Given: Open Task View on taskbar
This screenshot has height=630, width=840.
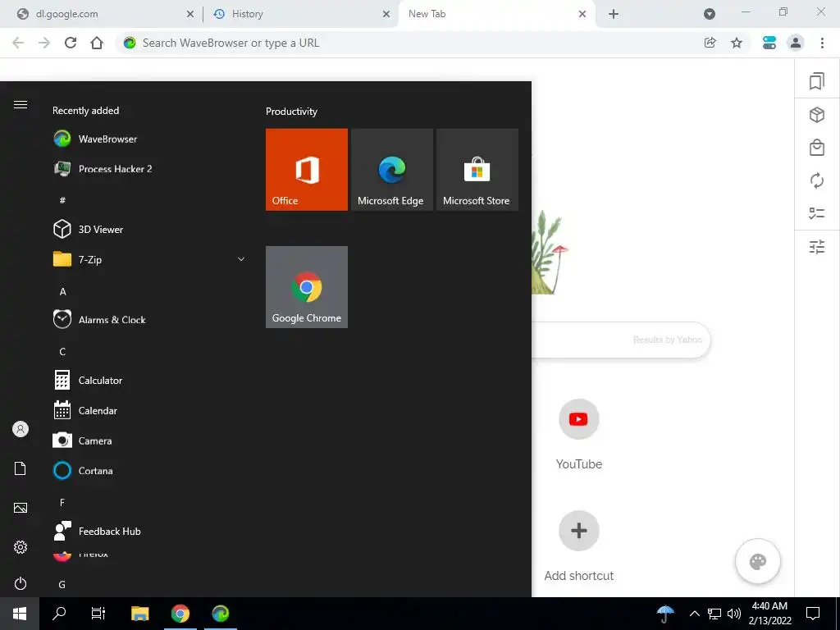Looking at the screenshot, I should click(98, 614).
